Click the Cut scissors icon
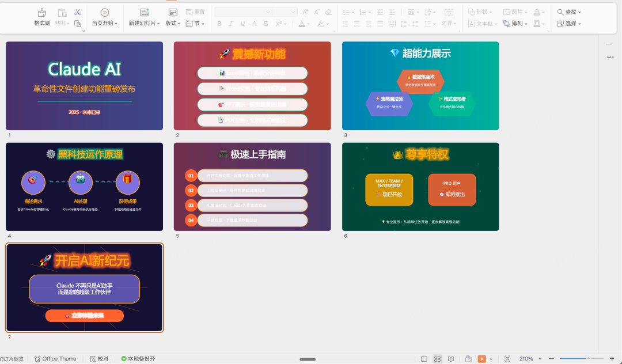This screenshot has width=622, height=364. [x=78, y=12]
